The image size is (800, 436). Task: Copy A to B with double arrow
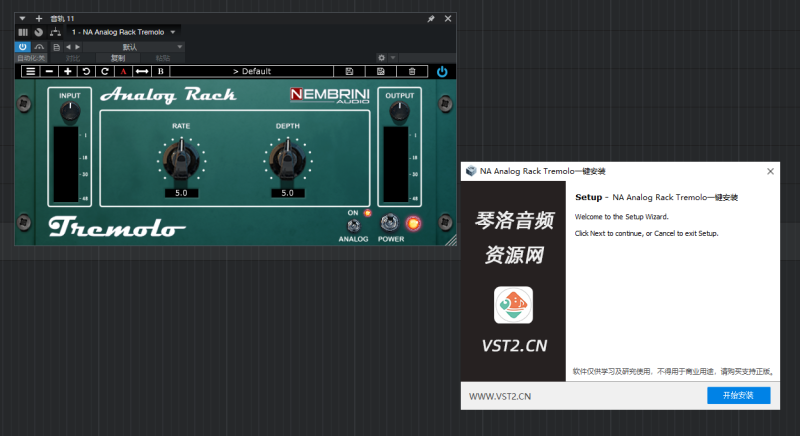tap(142, 71)
